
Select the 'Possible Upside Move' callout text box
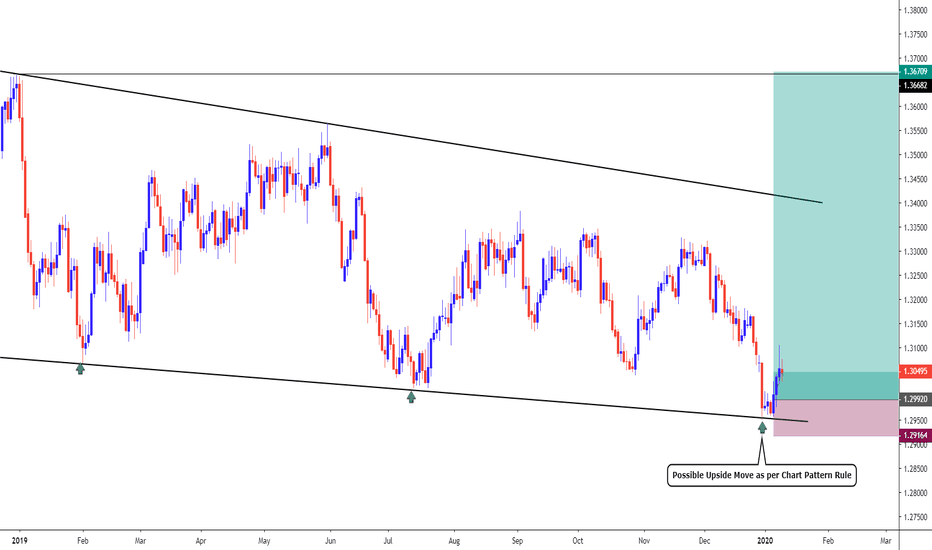[761, 475]
